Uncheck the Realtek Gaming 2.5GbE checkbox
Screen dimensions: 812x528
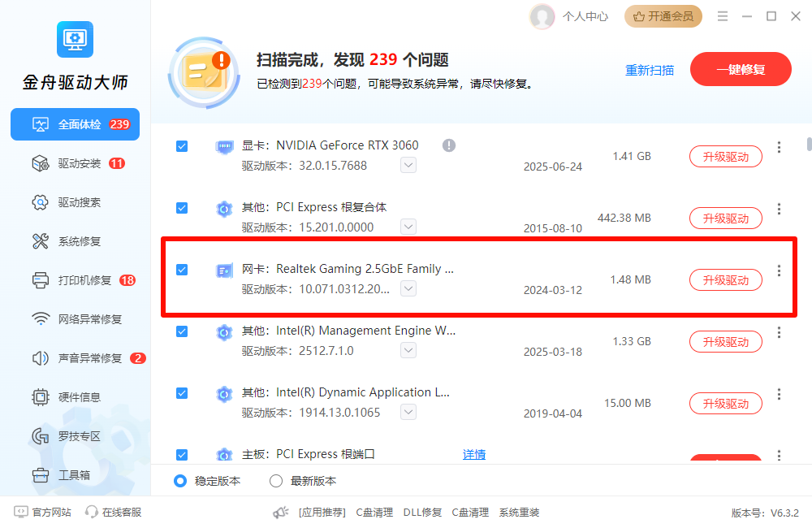click(182, 270)
